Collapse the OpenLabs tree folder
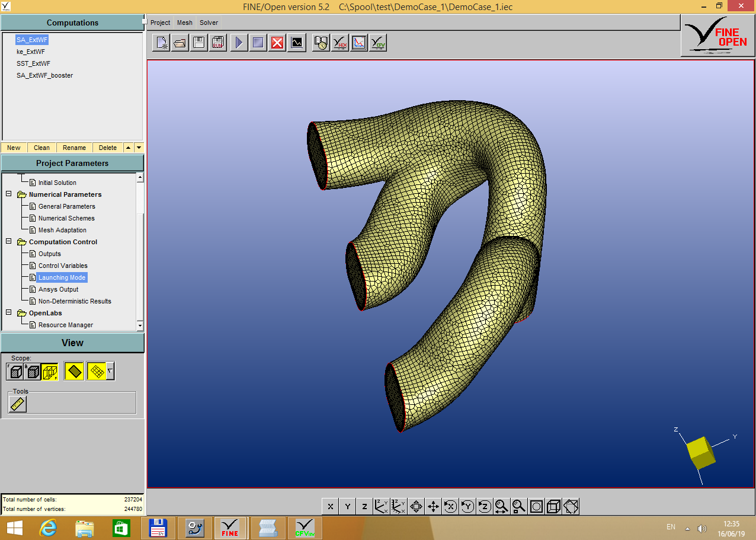 tap(9, 313)
